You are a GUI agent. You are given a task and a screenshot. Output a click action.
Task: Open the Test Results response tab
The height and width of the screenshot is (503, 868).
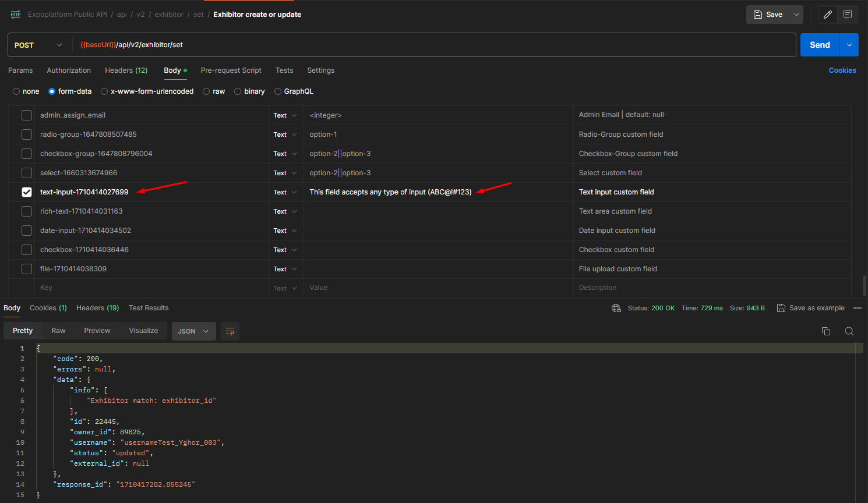[149, 307]
